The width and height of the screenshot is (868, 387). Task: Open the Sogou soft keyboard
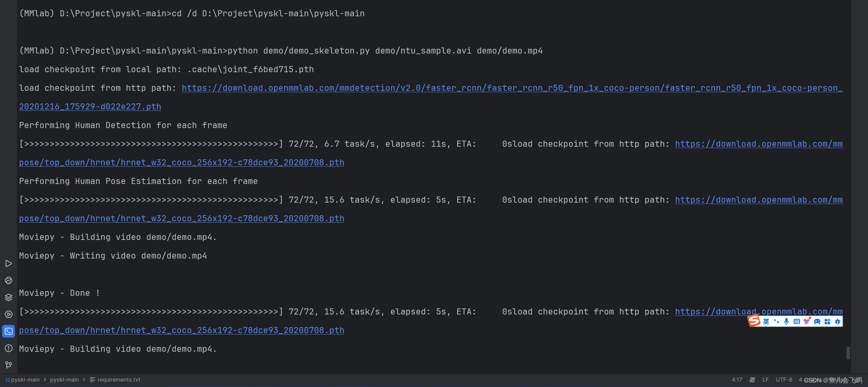(x=797, y=321)
